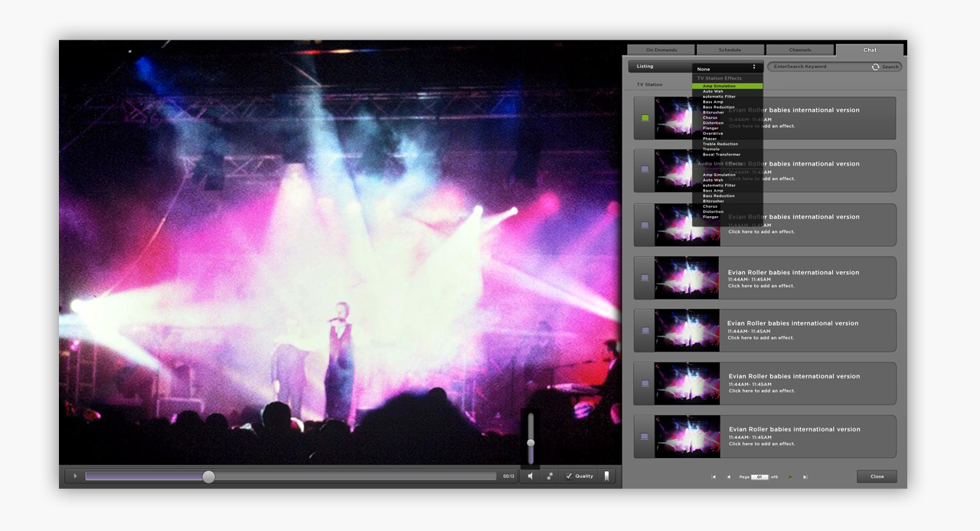Enter fullscreen with the expand arrows icon
Viewport: 980px width, 531px height.
(x=550, y=477)
